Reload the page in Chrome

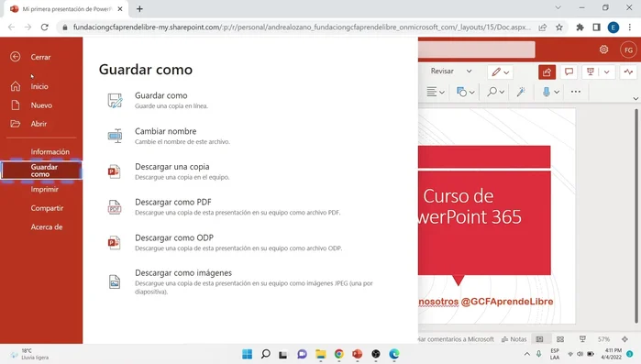tap(45, 28)
